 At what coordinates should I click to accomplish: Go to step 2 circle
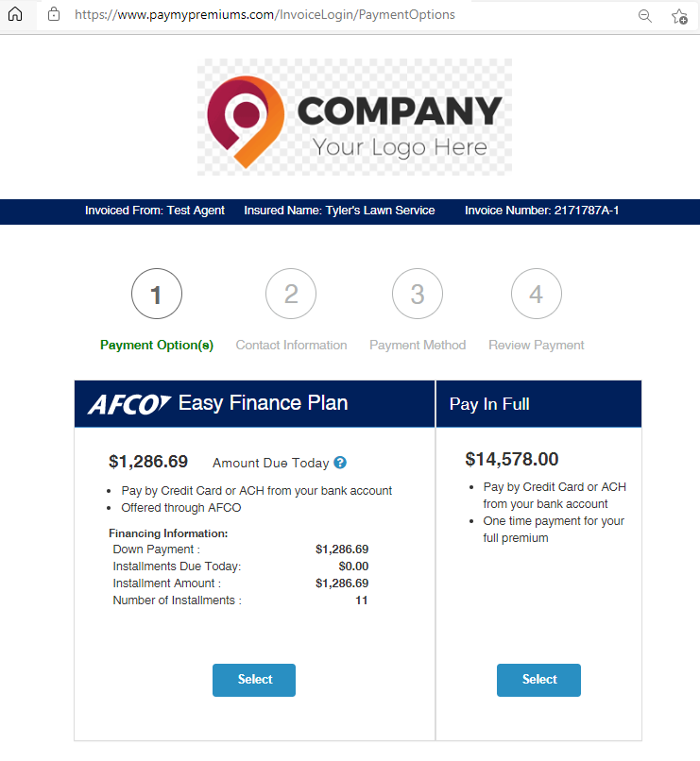[x=291, y=295]
